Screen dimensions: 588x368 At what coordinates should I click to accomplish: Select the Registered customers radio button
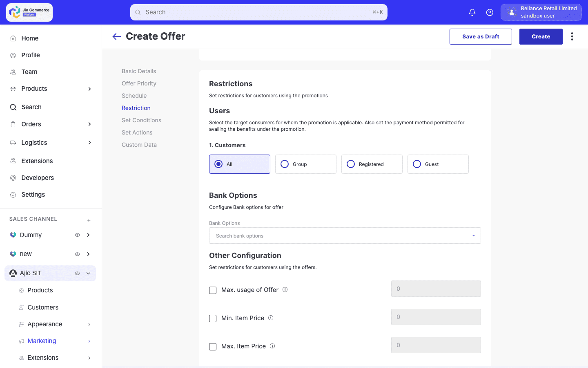[x=350, y=164]
